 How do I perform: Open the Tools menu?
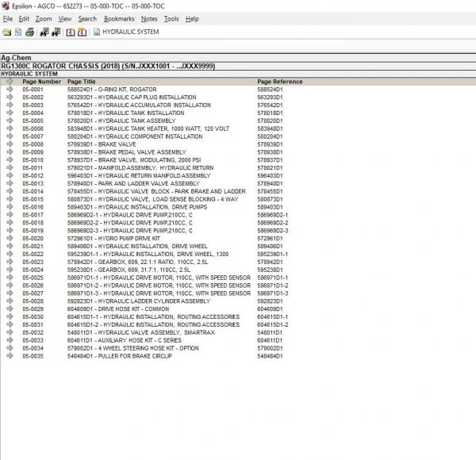tap(171, 19)
